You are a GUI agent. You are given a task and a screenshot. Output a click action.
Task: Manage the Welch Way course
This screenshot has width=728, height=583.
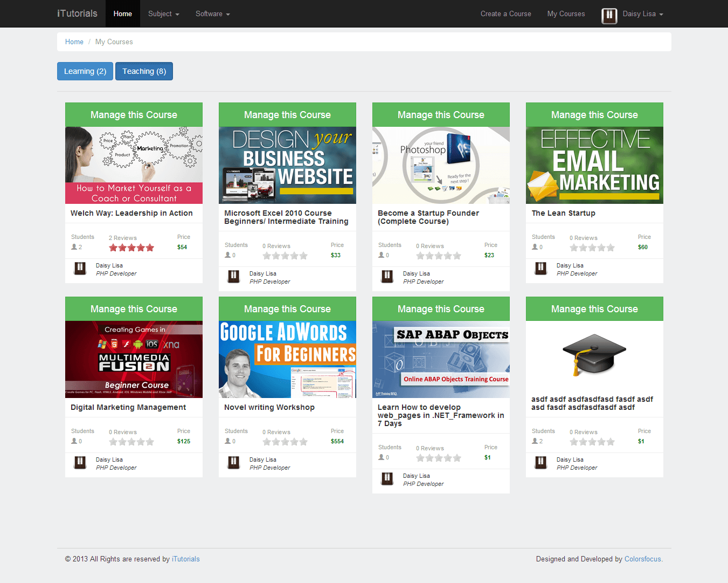134,114
